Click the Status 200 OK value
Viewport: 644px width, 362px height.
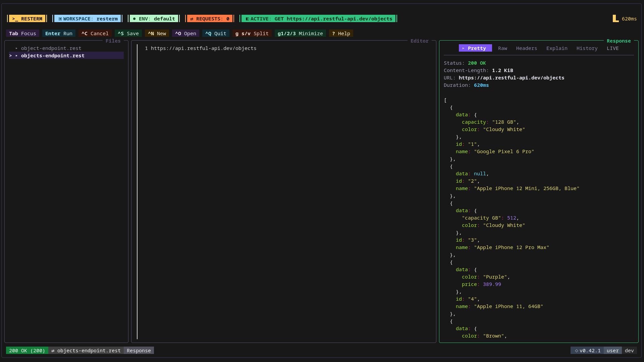[477, 63]
